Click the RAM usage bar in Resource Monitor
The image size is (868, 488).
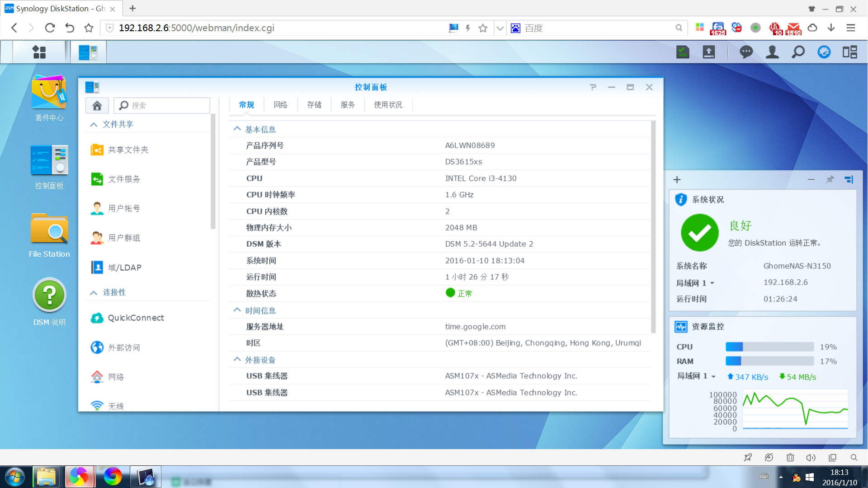(770, 361)
